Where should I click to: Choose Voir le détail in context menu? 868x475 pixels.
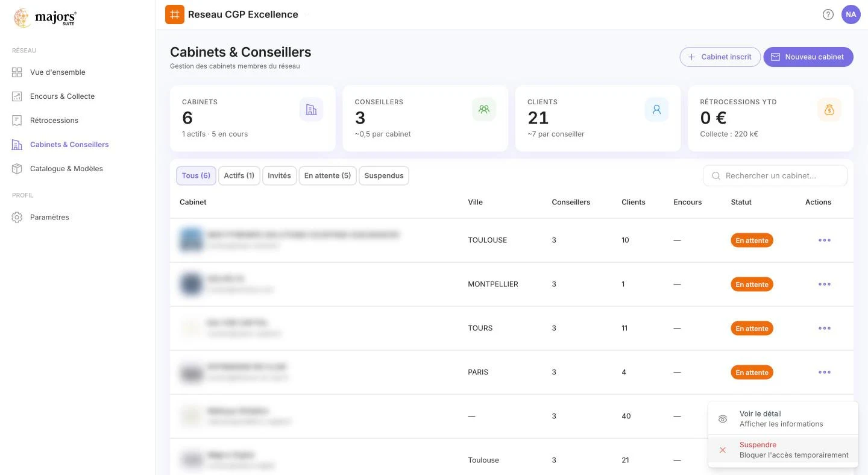point(783,419)
